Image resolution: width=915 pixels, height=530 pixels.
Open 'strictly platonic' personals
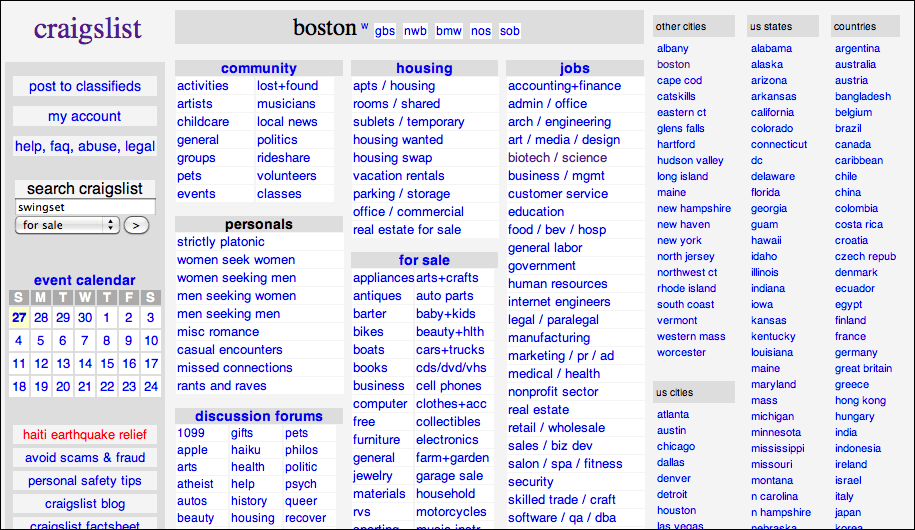pyautogui.click(x=221, y=242)
